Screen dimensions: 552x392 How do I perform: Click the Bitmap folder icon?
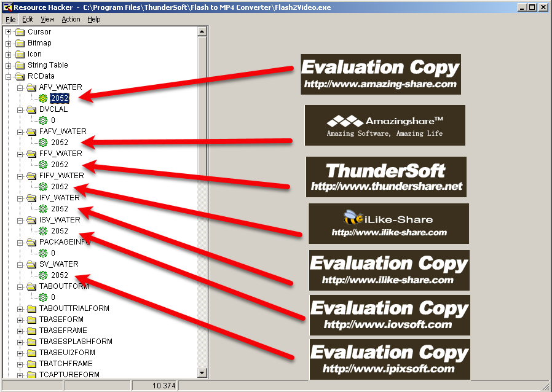tap(20, 43)
